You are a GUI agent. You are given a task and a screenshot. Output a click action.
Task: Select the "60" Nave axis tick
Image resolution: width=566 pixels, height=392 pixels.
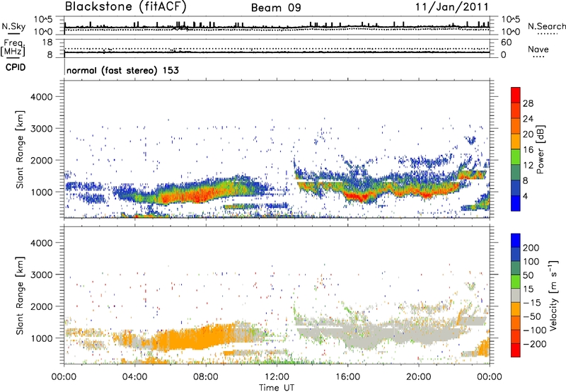click(506, 42)
